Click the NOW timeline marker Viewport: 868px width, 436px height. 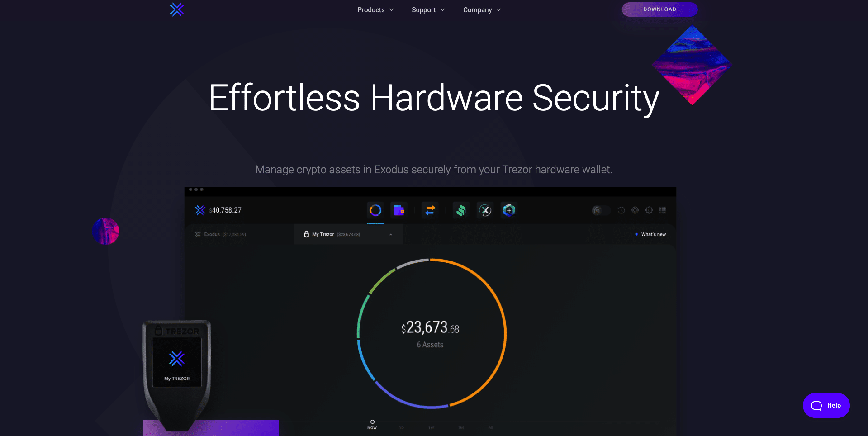(372, 424)
